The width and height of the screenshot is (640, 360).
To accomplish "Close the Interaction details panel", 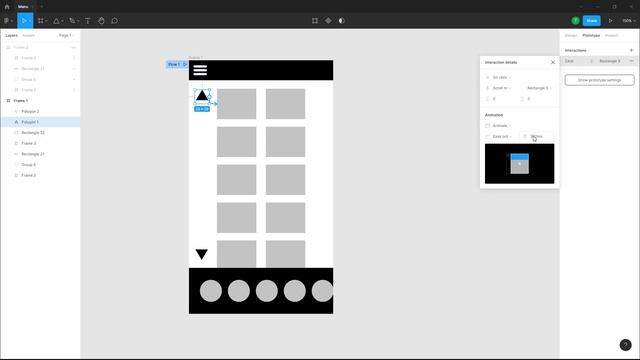I will click(x=553, y=62).
